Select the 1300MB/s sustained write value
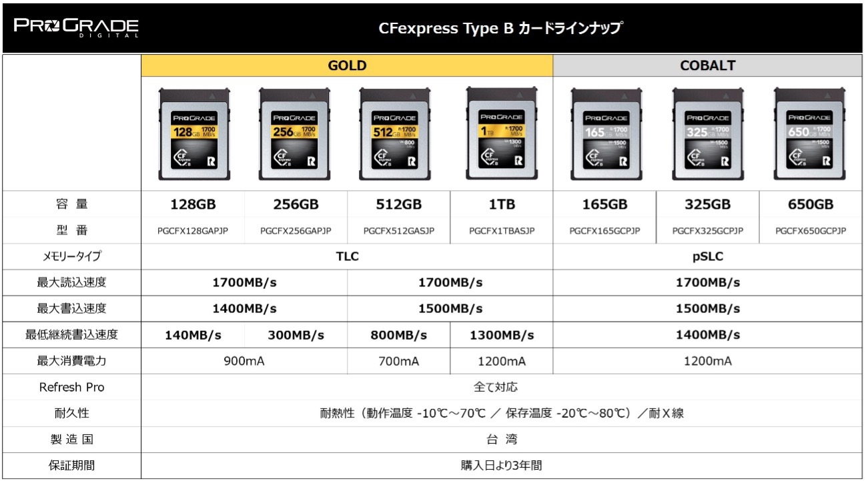Screen dimensions: 868x483 pyautogui.click(x=502, y=335)
